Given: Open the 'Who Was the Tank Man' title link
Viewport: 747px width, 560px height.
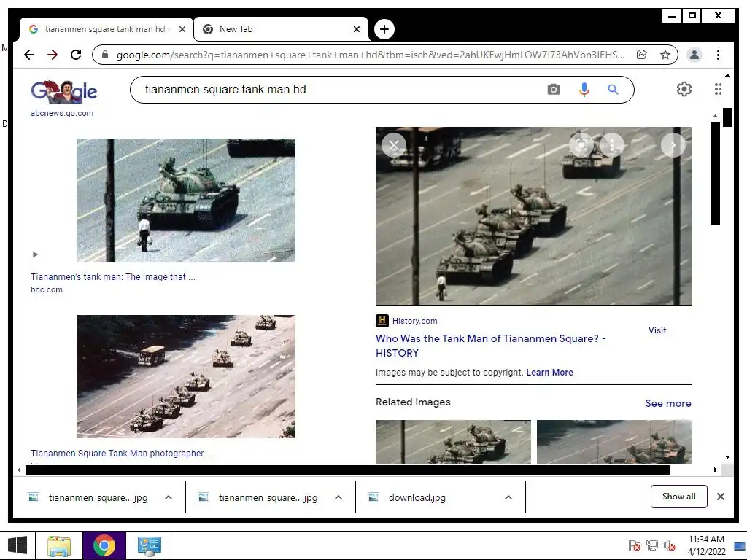Looking at the screenshot, I should (491, 346).
